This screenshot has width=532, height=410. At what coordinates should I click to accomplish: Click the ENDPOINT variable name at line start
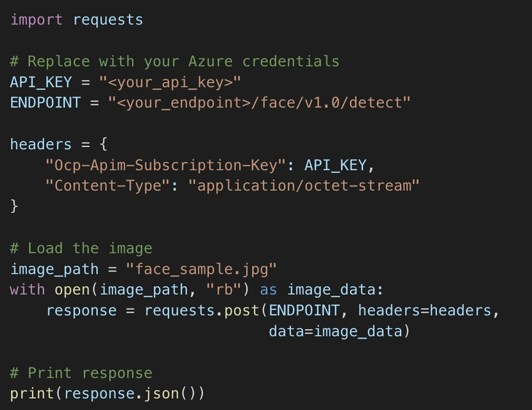46,103
